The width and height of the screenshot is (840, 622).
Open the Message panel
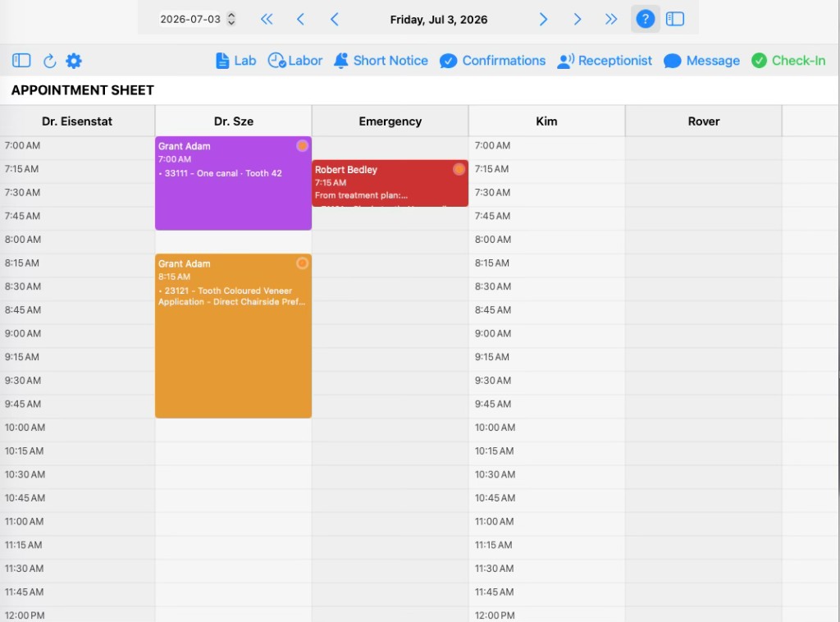[x=702, y=61]
